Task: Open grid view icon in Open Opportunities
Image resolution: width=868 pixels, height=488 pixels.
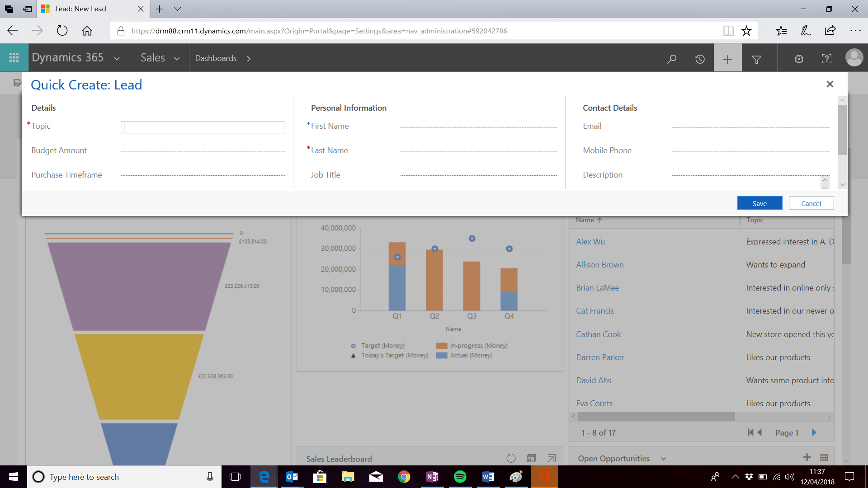Action: point(824,458)
